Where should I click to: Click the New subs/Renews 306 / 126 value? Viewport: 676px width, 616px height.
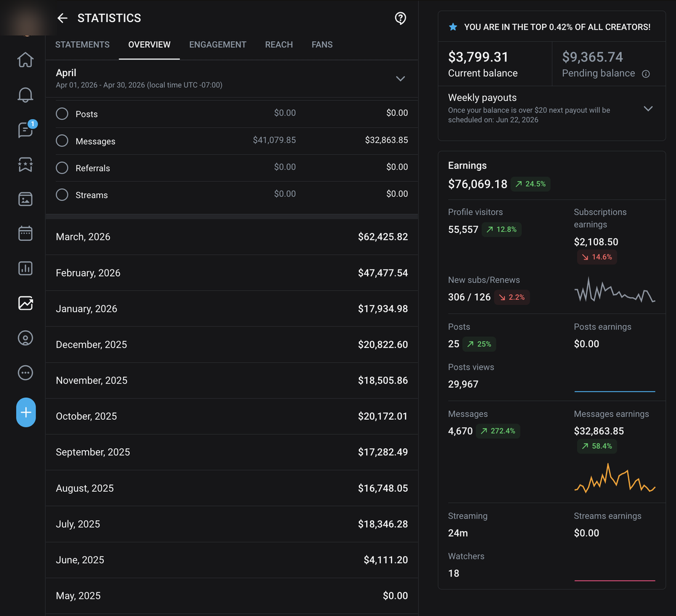tap(469, 297)
